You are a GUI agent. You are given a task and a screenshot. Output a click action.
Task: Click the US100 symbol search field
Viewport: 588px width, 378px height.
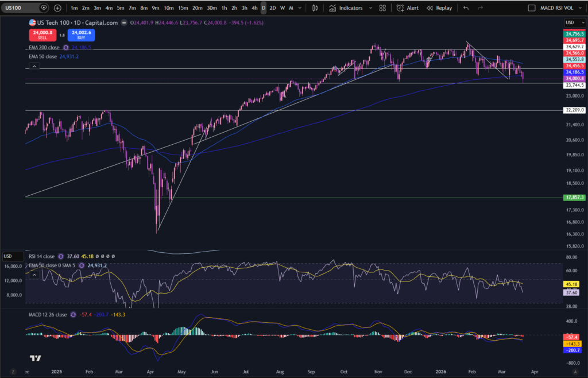click(21, 8)
